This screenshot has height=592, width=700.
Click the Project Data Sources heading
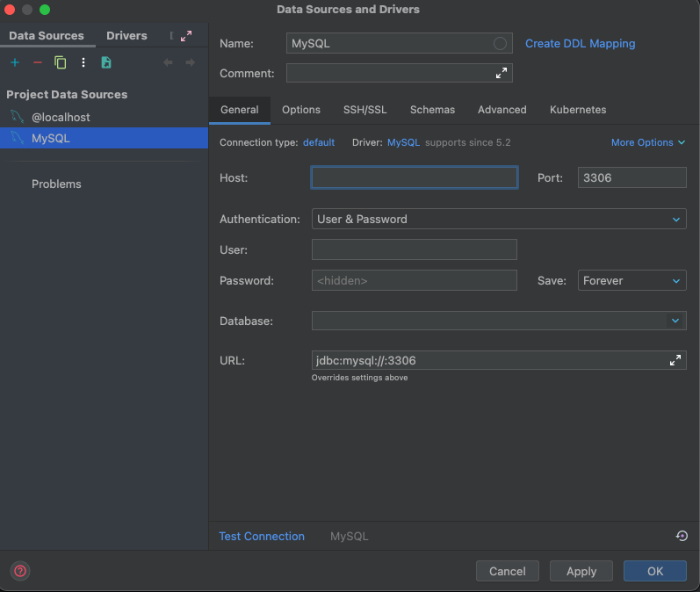67,95
